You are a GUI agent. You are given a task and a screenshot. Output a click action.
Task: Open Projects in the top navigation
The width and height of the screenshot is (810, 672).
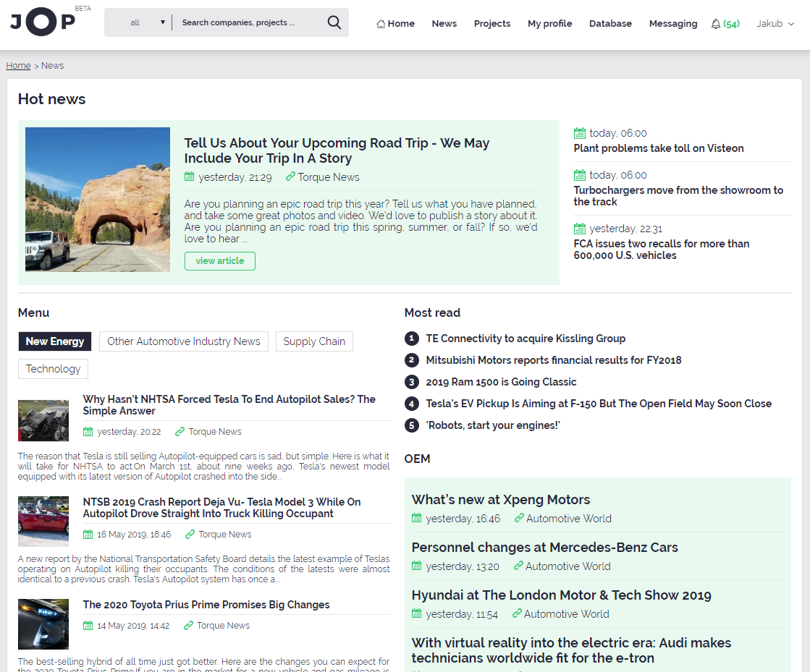coord(492,24)
